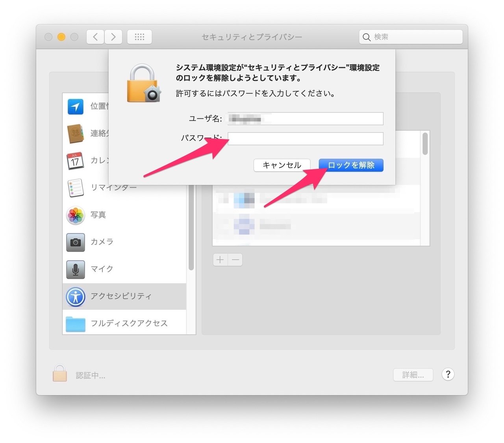Select the Photos flower icon

75,215
